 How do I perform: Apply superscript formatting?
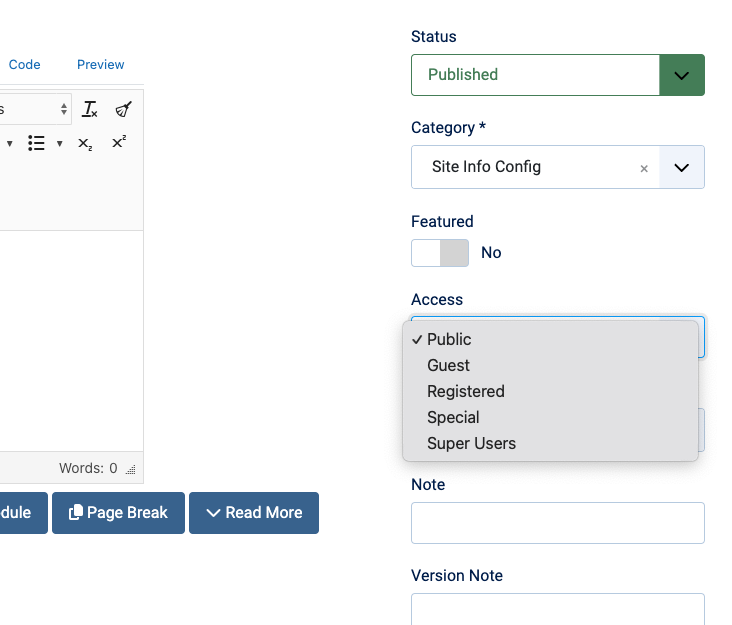pos(119,143)
